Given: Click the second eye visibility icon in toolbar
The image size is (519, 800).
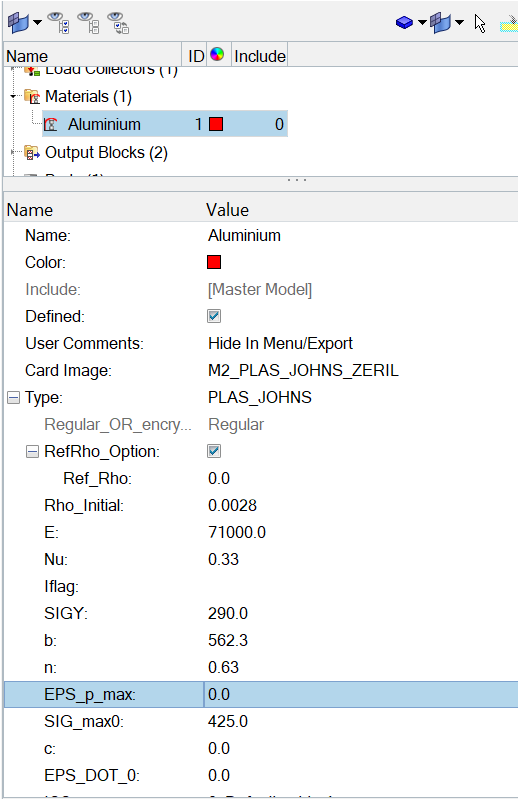Looking at the screenshot, I should pos(88,22).
